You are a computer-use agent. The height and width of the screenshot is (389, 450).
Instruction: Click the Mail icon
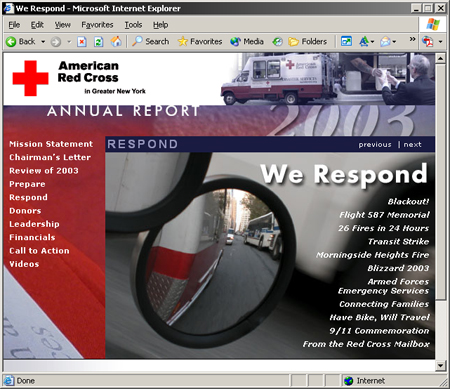pyautogui.click(x=385, y=42)
